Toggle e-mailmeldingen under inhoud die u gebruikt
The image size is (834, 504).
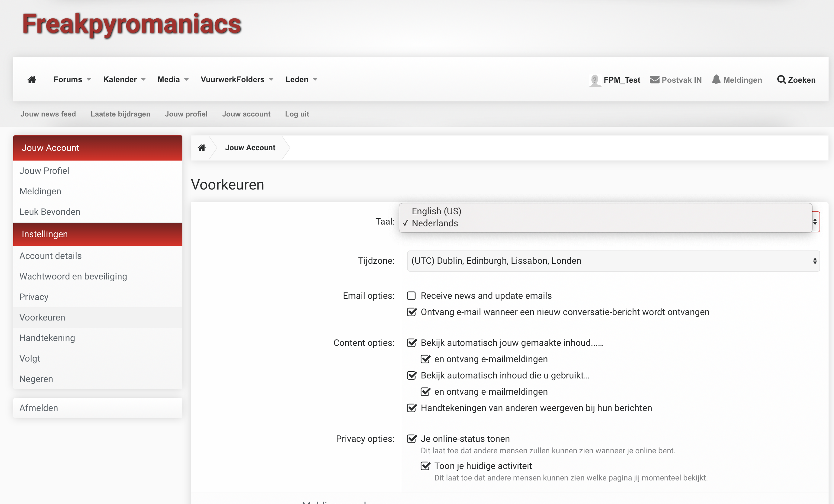pyautogui.click(x=425, y=392)
